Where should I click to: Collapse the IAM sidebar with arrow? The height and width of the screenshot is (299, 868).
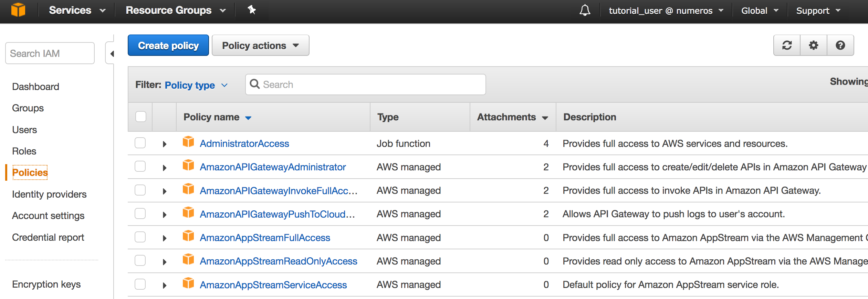(x=112, y=54)
